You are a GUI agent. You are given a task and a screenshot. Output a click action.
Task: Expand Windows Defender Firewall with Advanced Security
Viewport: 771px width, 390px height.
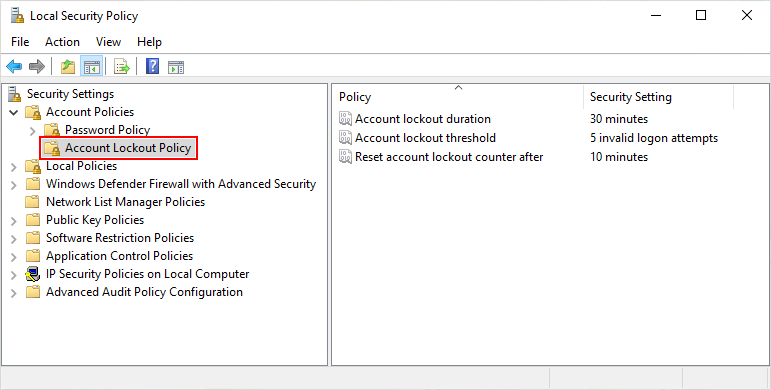point(14,185)
